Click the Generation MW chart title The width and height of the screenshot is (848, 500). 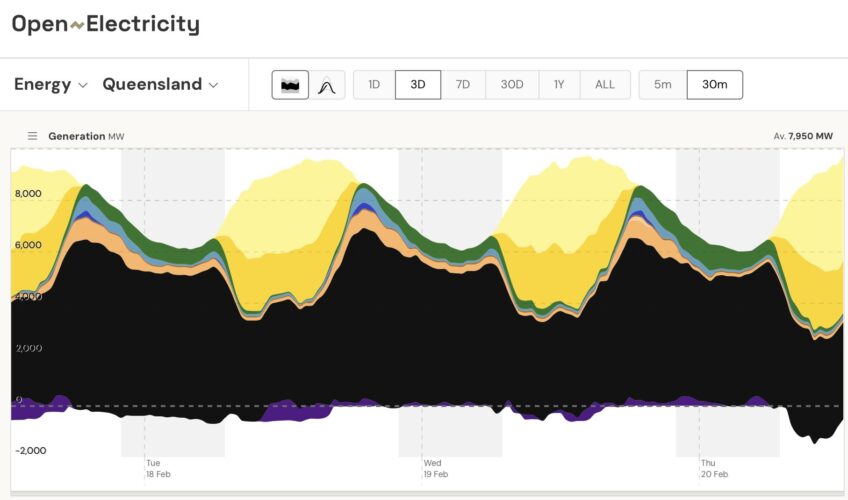tap(86, 136)
